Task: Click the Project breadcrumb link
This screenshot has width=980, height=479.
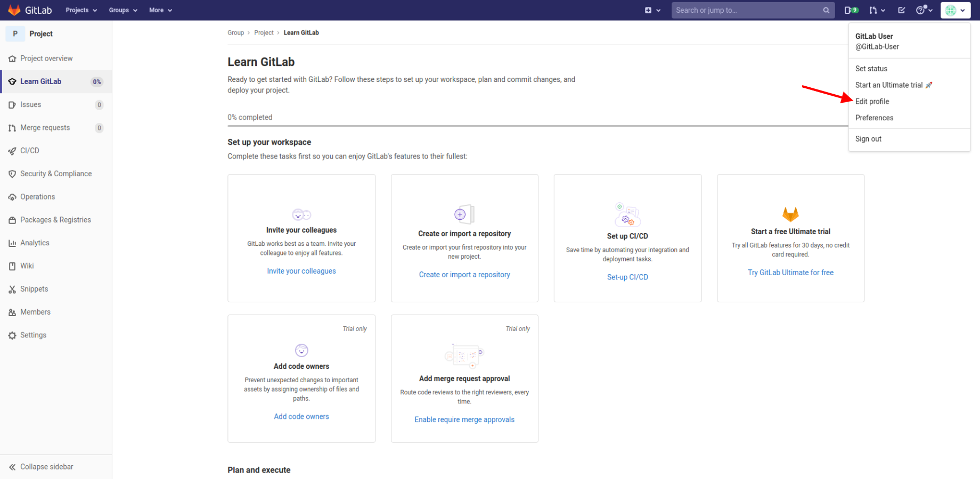Action: [264, 32]
